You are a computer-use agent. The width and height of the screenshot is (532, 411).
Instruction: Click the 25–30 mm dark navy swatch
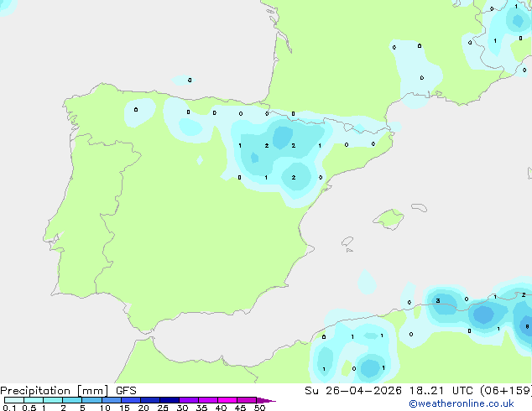(169, 400)
